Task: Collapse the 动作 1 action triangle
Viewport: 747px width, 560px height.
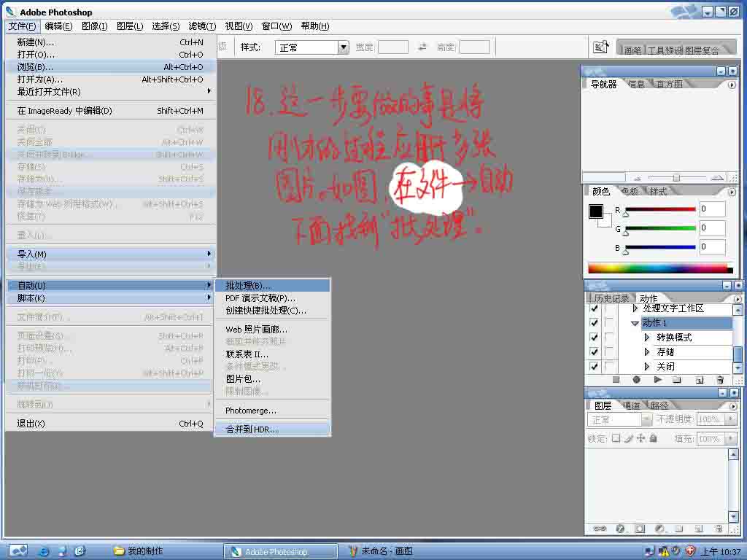Action: [635, 323]
